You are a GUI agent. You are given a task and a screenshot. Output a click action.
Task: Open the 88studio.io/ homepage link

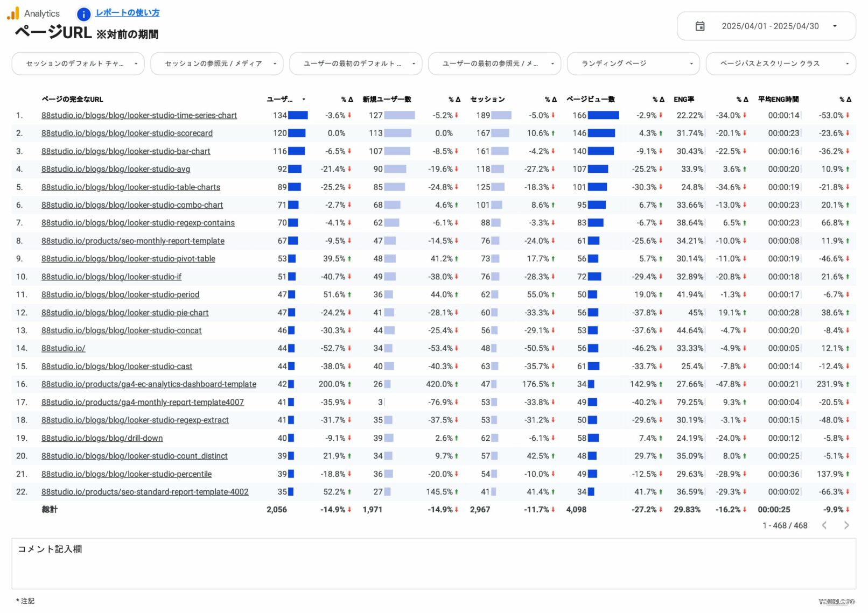pos(63,348)
